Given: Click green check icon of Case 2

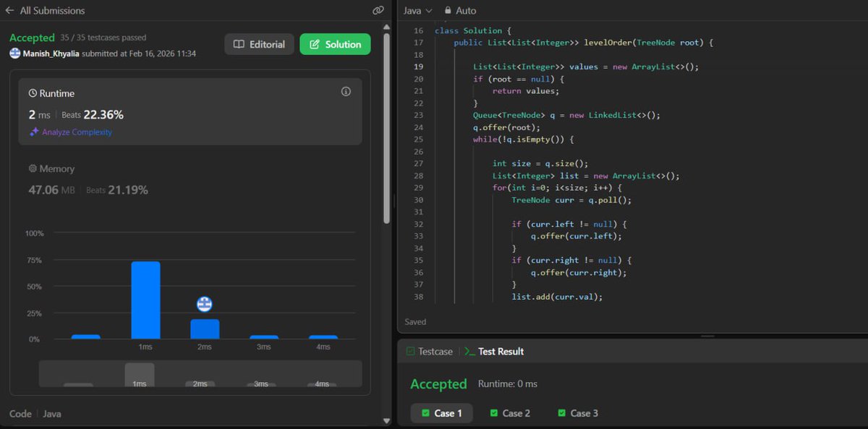Looking at the screenshot, I should 494,413.
